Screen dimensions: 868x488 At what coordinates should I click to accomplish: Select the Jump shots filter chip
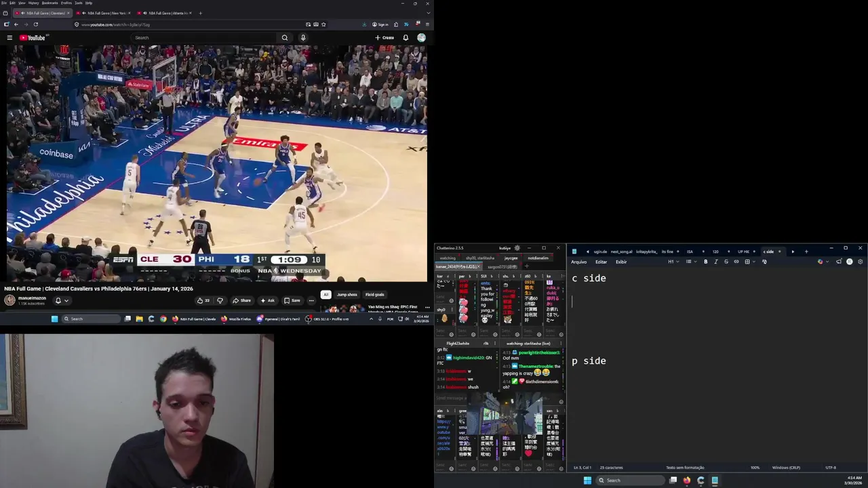(x=347, y=295)
